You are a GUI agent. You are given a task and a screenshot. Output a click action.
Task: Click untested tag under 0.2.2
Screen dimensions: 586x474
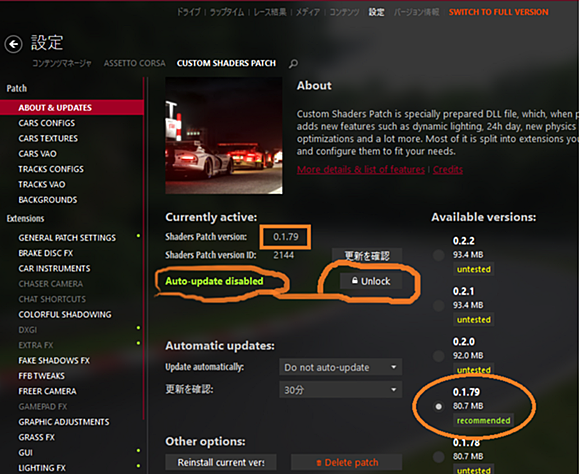point(474,270)
